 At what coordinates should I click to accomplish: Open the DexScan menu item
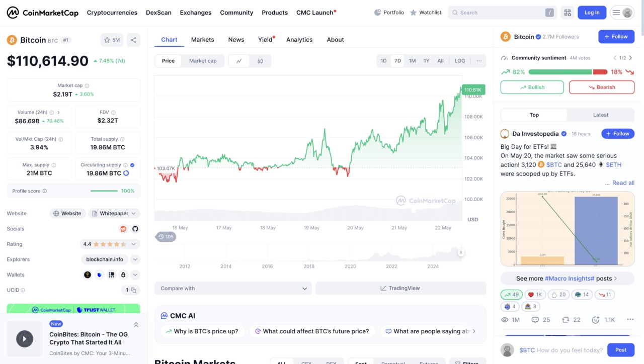pos(158,12)
